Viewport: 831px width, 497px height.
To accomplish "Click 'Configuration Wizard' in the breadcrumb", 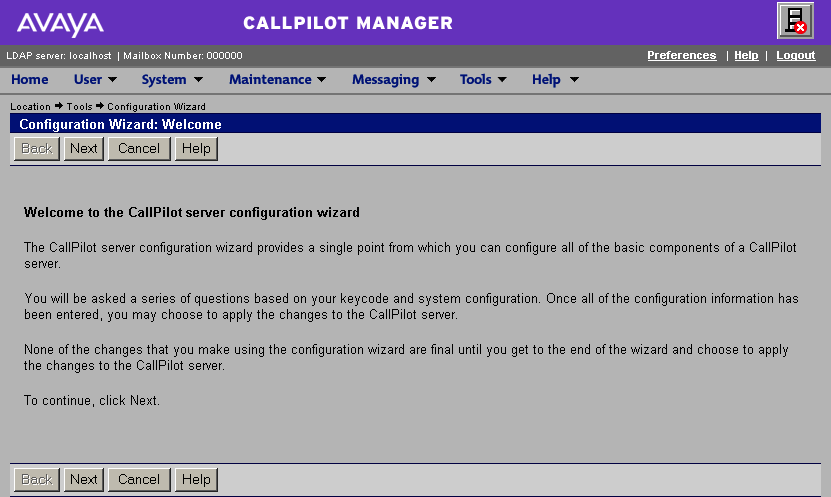I will tap(156, 106).
